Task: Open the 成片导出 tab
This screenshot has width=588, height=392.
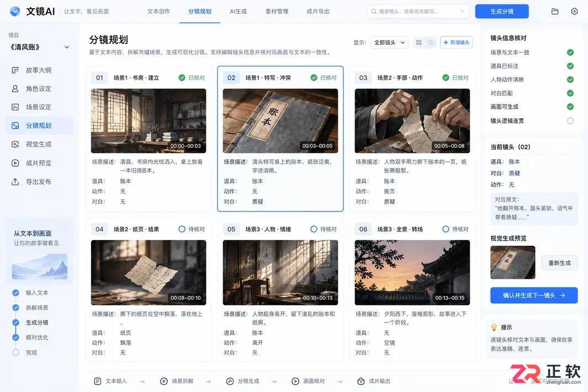Action: coord(318,11)
